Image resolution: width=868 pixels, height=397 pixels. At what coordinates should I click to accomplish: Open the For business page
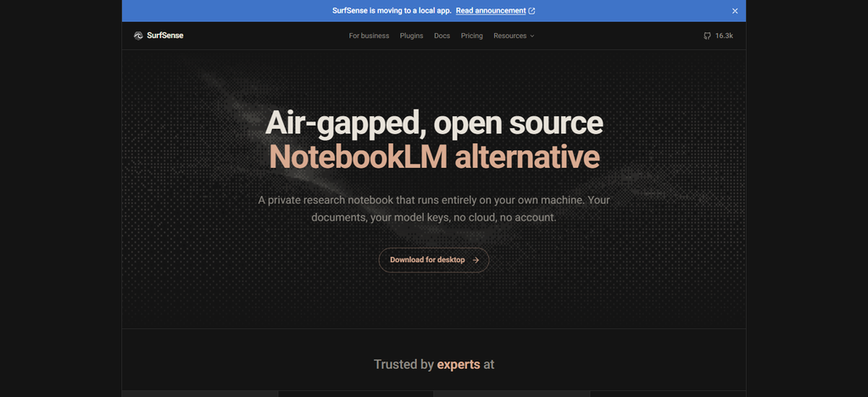[x=369, y=36]
